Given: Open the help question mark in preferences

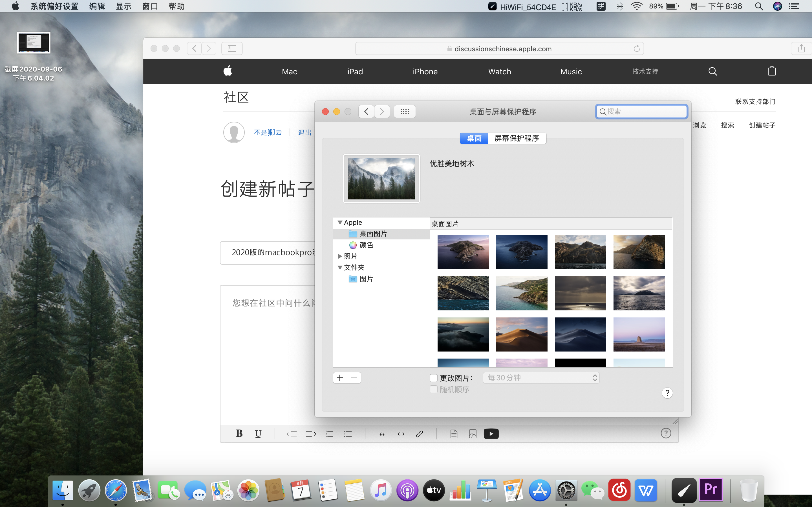Looking at the screenshot, I should [x=667, y=393].
